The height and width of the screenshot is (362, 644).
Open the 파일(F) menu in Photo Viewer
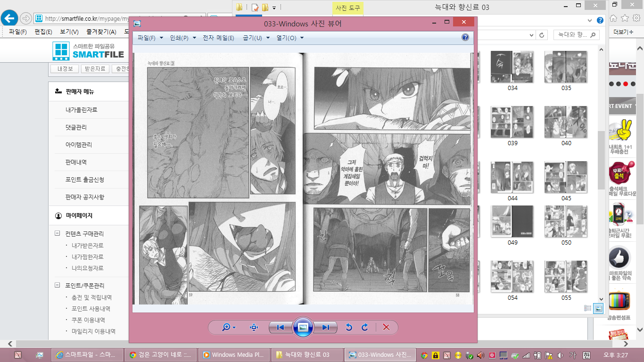[150, 38]
